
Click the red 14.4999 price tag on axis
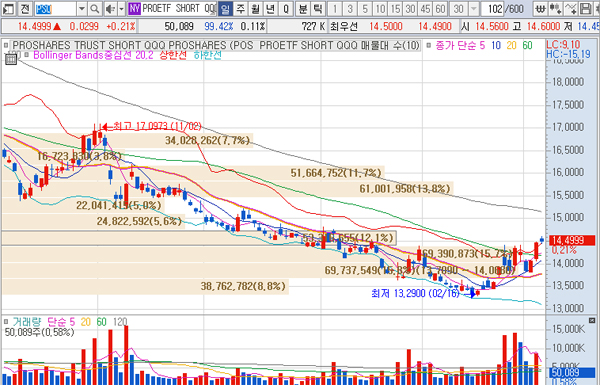[572, 240]
